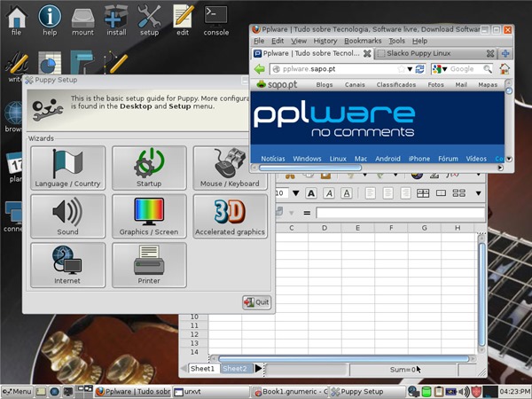Click the Firefox home icon
532x399 pixels.
505,69
